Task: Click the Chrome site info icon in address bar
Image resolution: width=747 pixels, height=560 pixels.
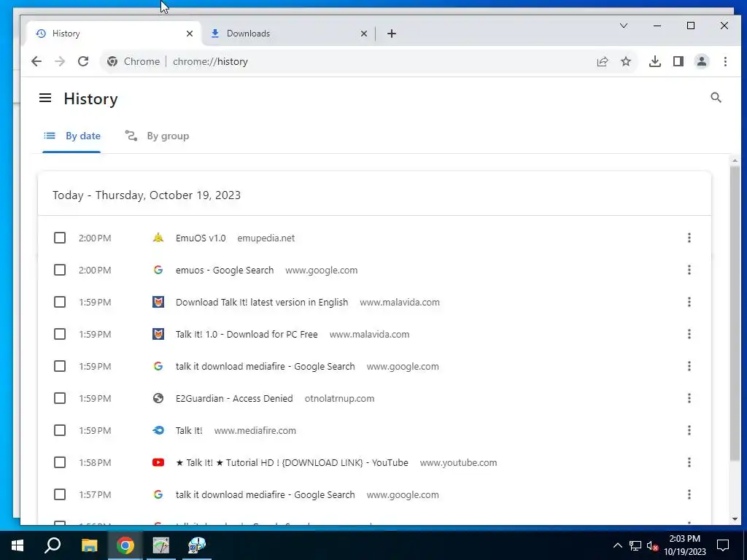Action: tap(112, 61)
